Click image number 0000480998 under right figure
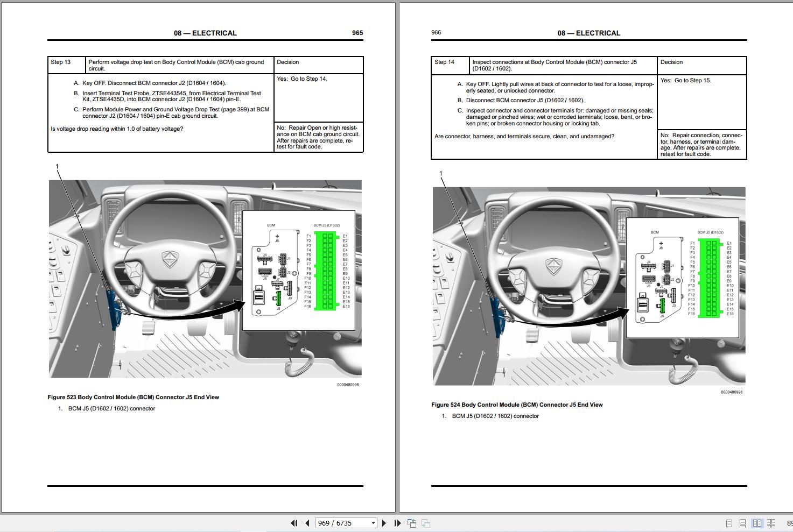 pyautogui.click(x=732, y=392)
